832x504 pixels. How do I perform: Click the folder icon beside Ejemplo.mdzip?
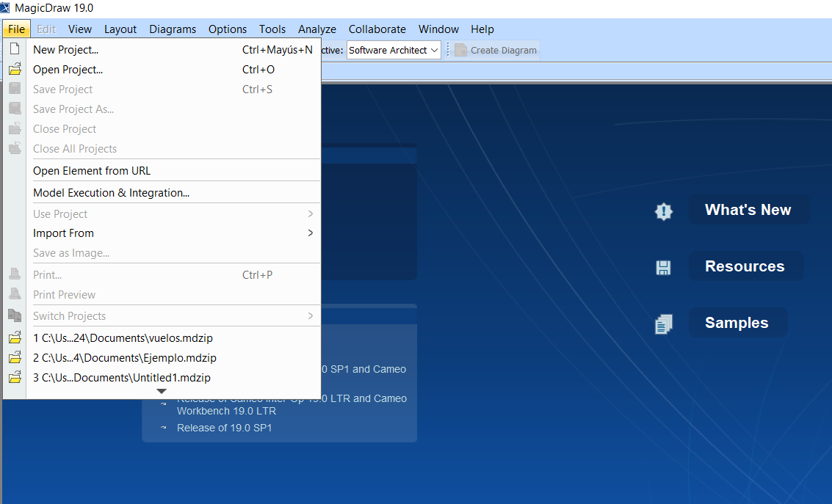[x=15, y=358]
